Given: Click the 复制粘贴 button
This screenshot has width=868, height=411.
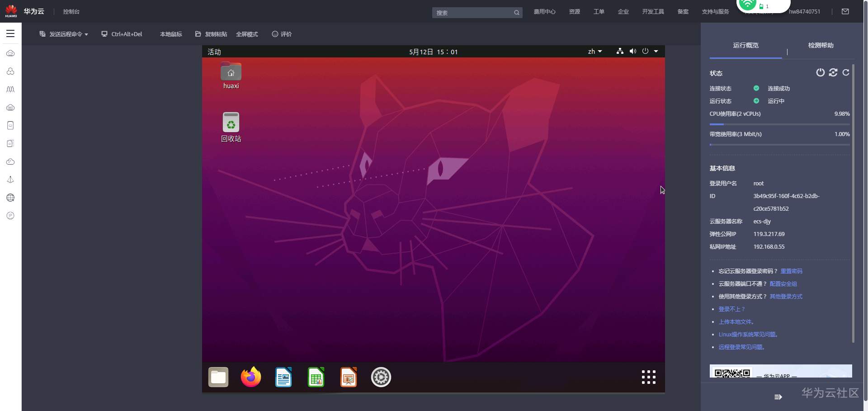Looking at the screenshot, I should [211, 34].
